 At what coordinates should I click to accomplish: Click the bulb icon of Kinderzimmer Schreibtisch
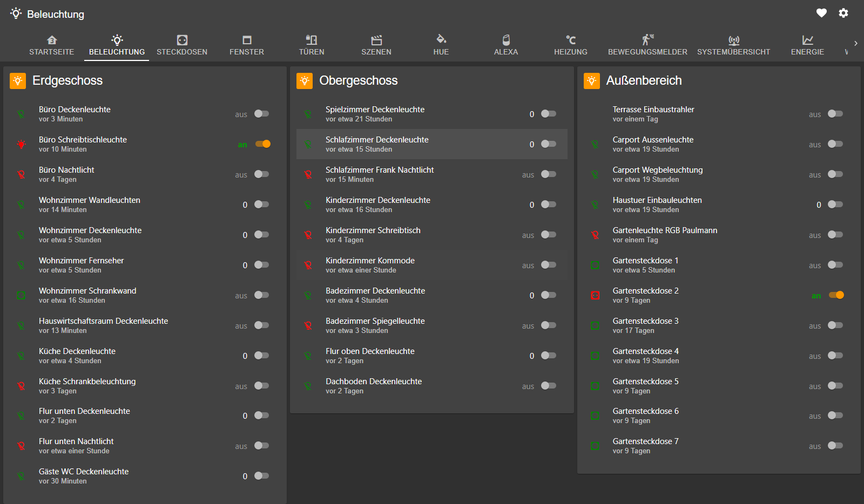coord(308,235)
